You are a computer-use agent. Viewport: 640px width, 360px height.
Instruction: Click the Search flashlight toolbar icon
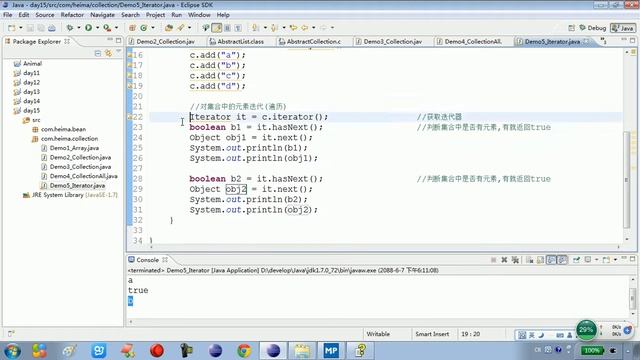coord(180,28)
